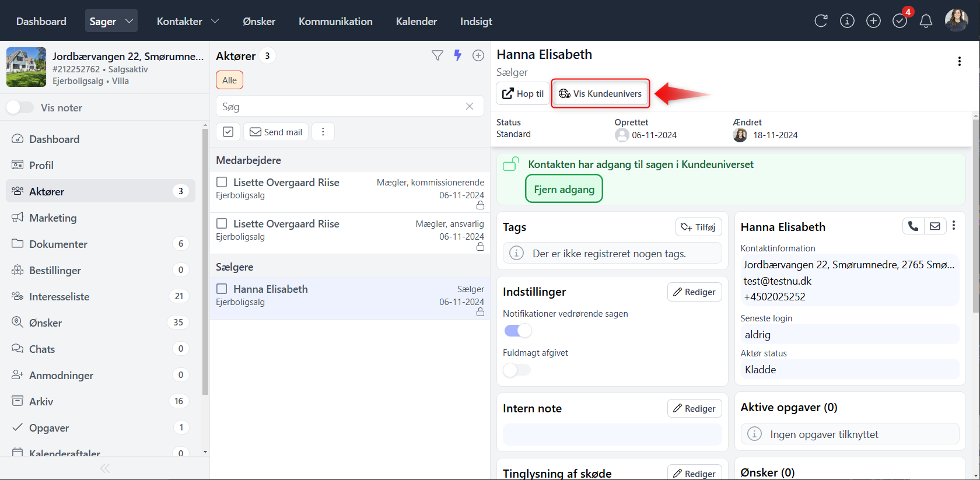Open the info icon in header
Image resolution: width=980 pixels, height=480 pixels.
pyautogui.click(x=847, y=21)
